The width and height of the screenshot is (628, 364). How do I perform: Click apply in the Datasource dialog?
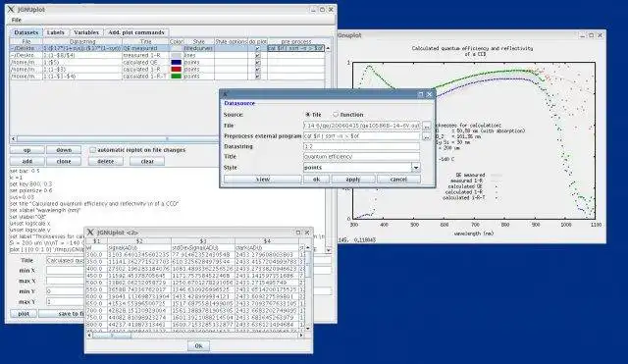pos(353,180)
